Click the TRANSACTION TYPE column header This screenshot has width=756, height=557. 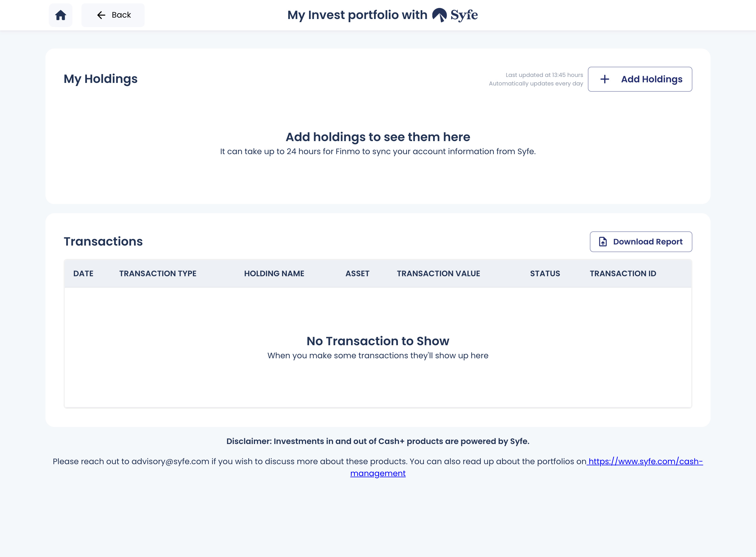158,273
